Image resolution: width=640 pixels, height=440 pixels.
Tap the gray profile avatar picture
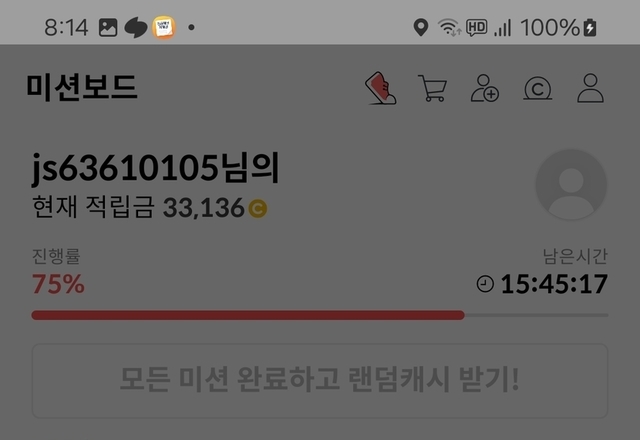tap(571, 184)
